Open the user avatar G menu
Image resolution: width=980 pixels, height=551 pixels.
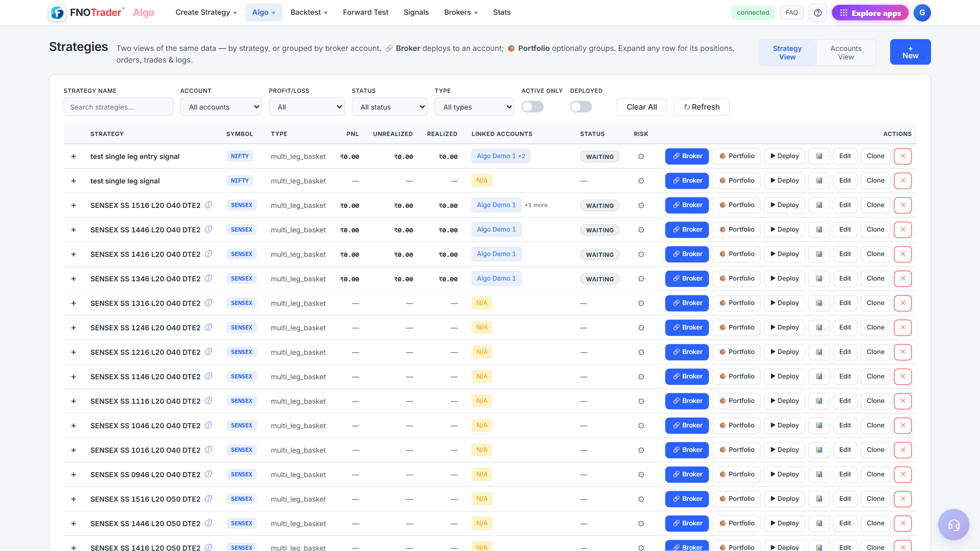coord(922,13)
